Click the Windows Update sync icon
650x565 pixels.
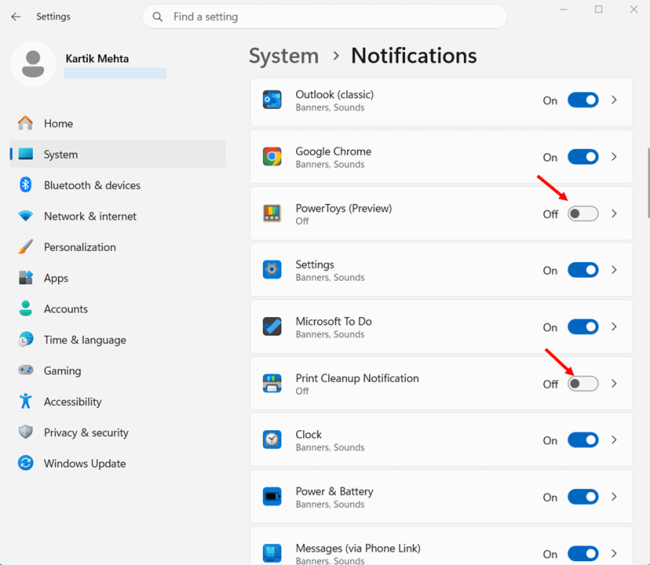click(x=26, y=463)
